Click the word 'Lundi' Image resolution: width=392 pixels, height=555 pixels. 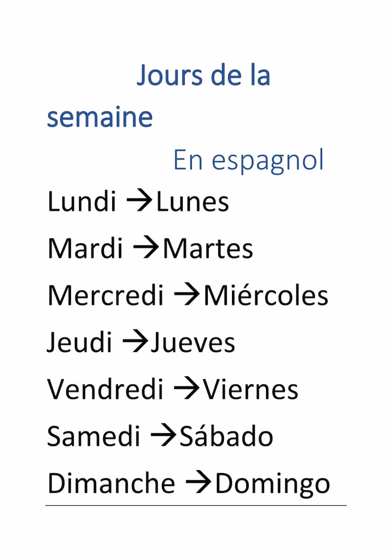[x=81, y=201]
